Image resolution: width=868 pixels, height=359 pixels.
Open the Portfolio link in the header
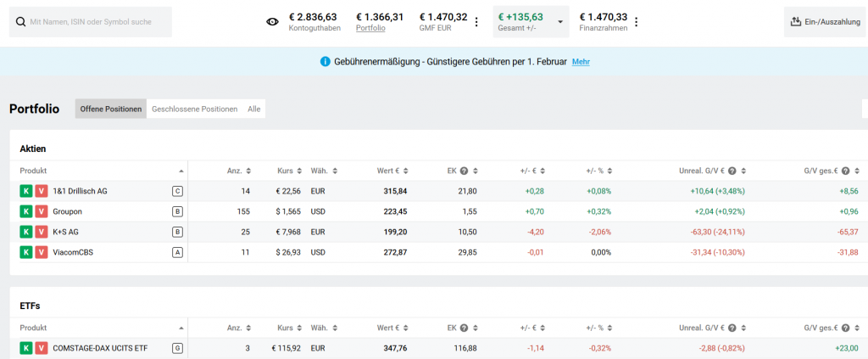(x=370, y=28)
